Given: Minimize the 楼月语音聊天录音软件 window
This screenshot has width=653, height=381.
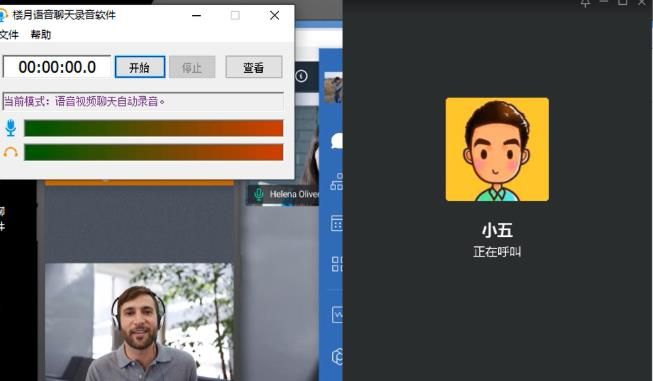Looking at the screenshot, I should point(197,15).
